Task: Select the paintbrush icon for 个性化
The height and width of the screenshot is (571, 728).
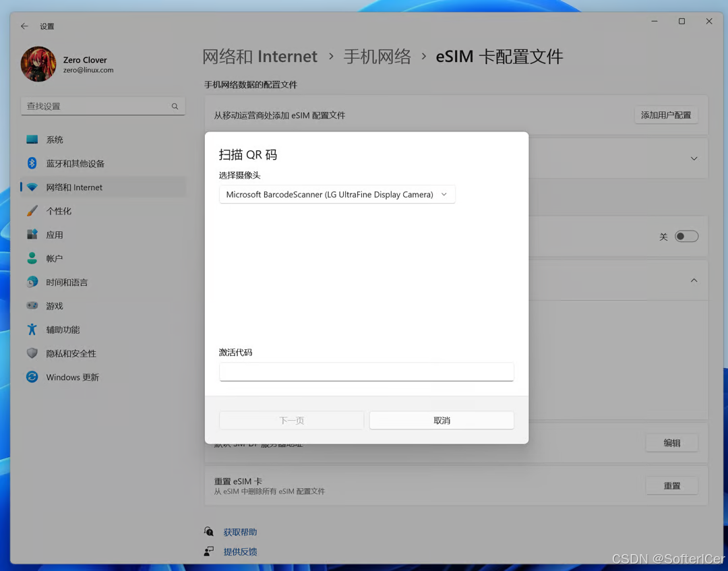Action: [x=32, y=211]
